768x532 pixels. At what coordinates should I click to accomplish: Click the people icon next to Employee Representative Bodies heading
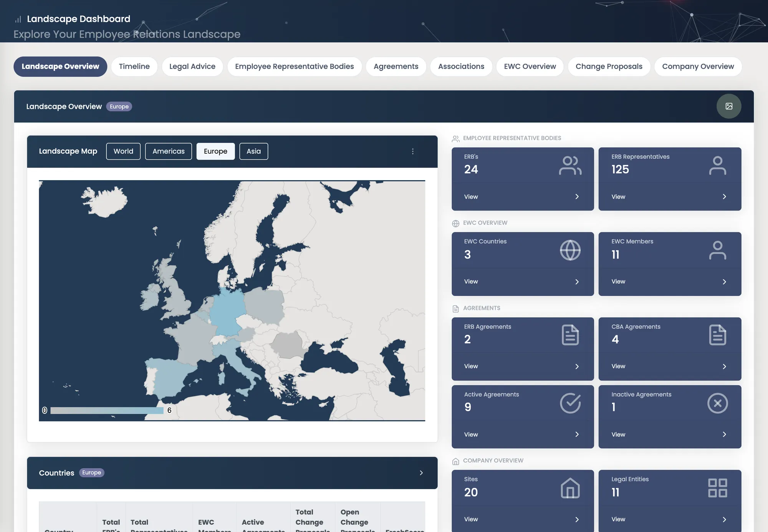tap(456, 139)
